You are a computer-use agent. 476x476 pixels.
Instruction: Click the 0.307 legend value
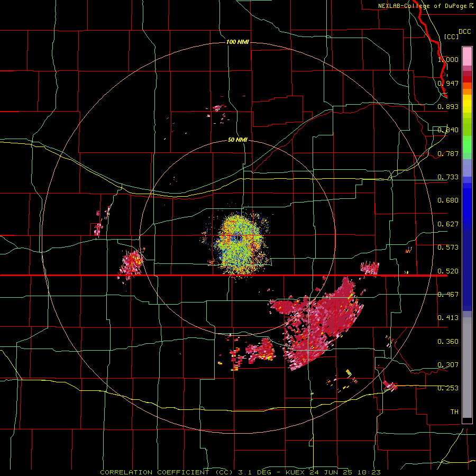coord(448,364)
